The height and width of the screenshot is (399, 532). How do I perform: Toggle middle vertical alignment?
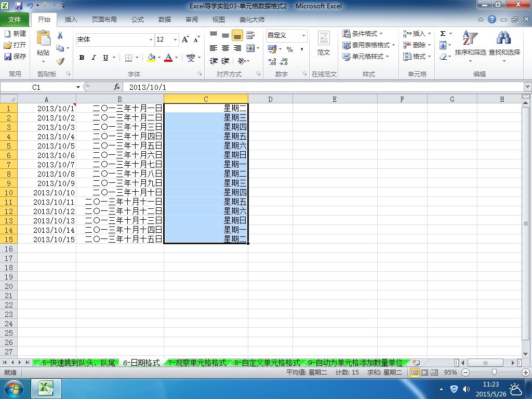(225, 35)
